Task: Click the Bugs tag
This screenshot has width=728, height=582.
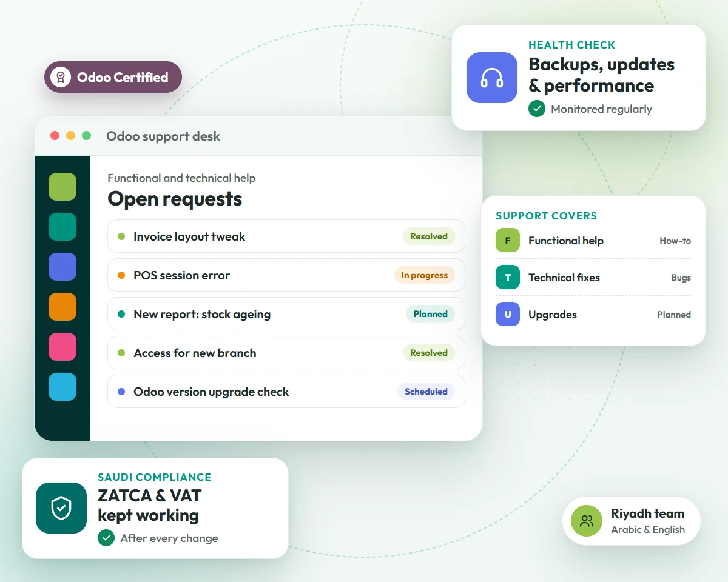Action: click(681, 278)
